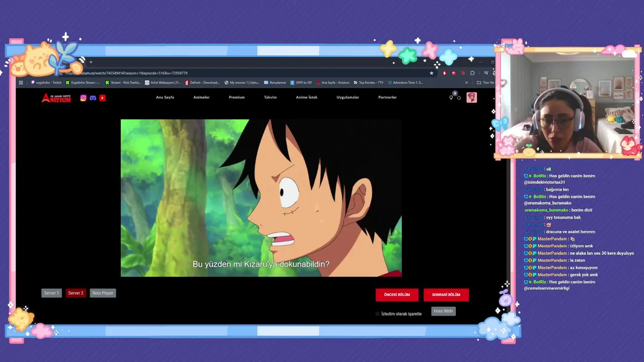
Task: Open the site search magnifier icon
Action: [459, 98]
